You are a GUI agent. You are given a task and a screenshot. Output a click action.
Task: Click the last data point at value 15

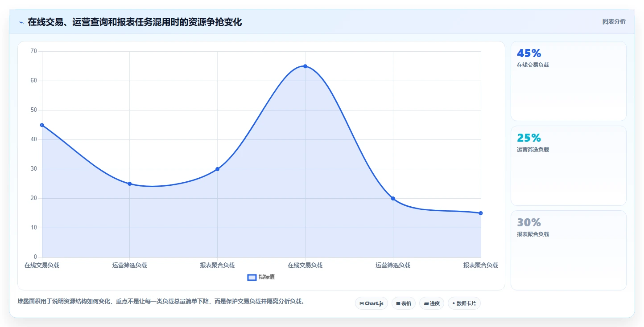tap(481, 213)
